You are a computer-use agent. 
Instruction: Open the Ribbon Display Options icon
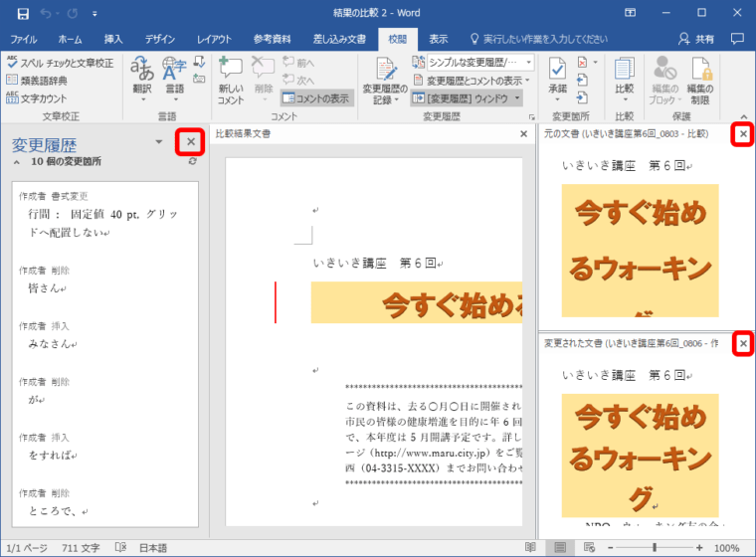(x=630, y=13)
